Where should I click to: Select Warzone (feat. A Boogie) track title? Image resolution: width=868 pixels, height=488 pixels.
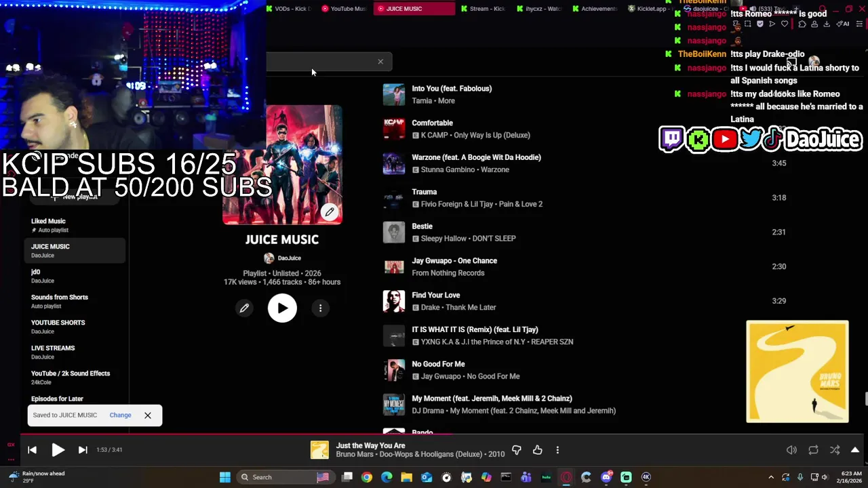tap(476, 157)
